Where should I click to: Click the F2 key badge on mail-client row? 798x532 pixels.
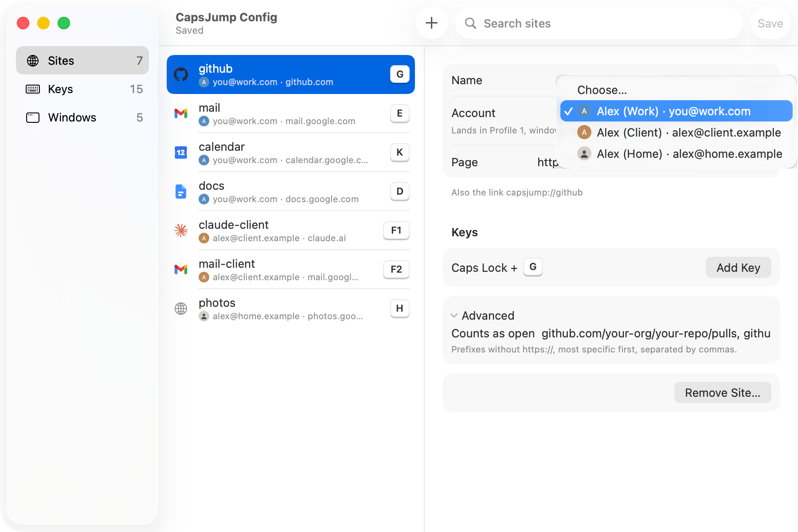point(396,270)
